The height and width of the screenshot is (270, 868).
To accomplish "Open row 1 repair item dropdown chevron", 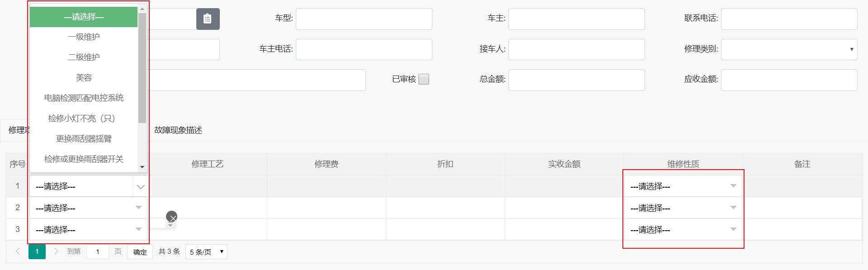I will 140,186.
